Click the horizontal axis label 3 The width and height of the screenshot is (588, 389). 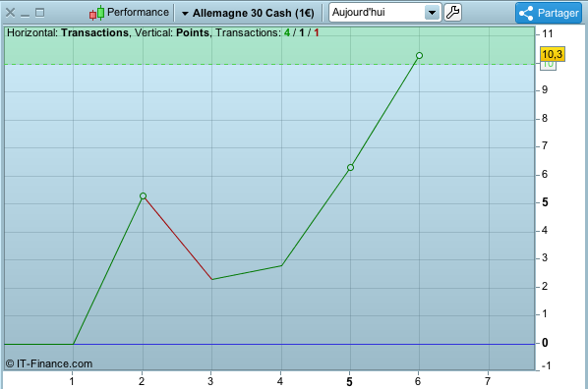210,381
